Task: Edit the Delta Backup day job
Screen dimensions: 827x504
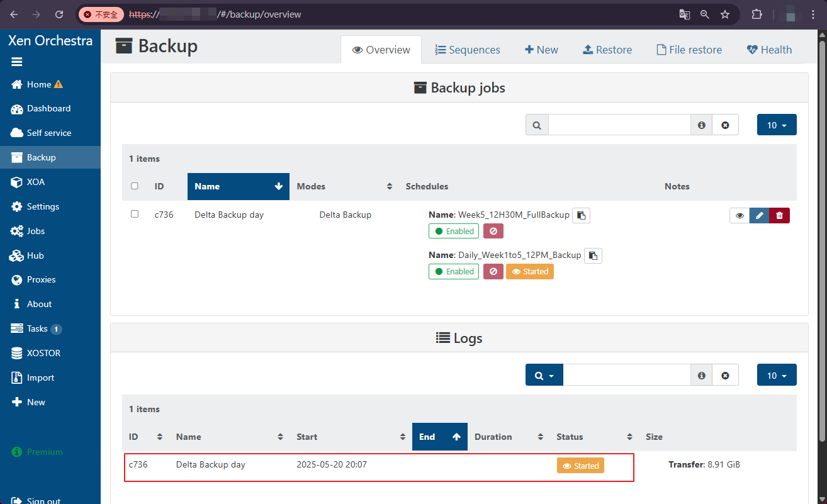Action: coord(760,216)
